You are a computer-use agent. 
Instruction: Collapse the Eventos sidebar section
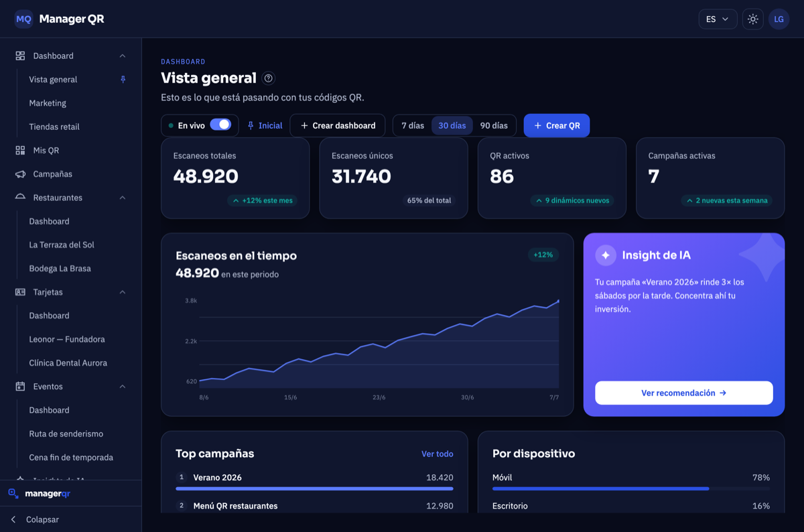[122, 387]
